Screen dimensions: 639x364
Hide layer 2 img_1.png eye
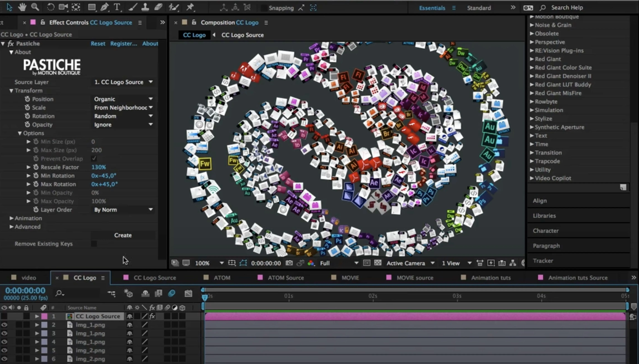tap(4, 325)
